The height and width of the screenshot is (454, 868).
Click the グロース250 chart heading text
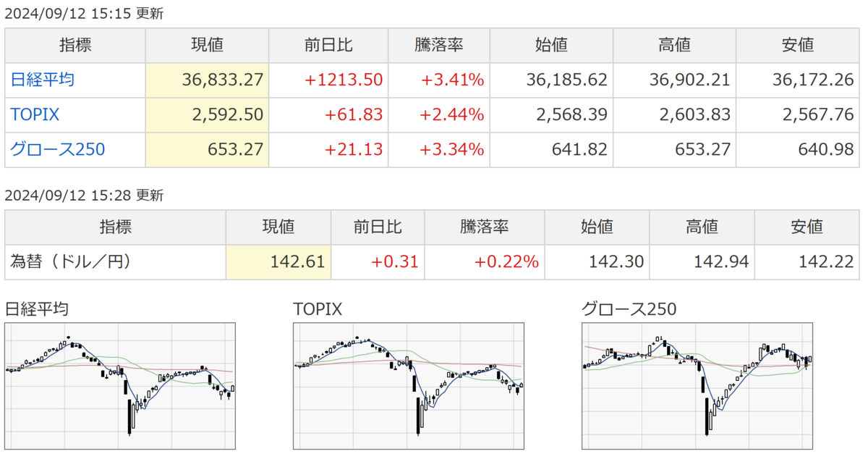tap(629, 309)
